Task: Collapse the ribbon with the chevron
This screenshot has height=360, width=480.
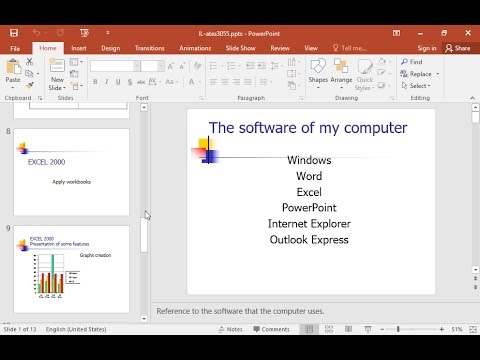Action: 472,98
